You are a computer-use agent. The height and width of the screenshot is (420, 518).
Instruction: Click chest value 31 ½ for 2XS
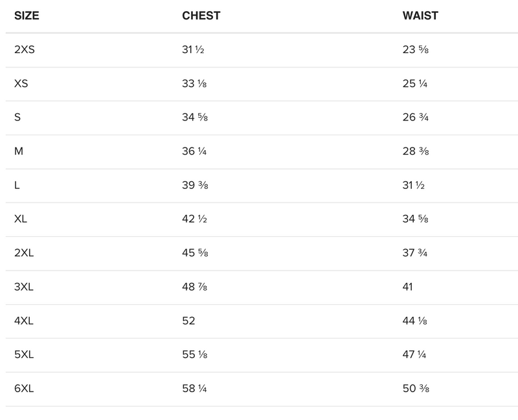tap(193, 50)
